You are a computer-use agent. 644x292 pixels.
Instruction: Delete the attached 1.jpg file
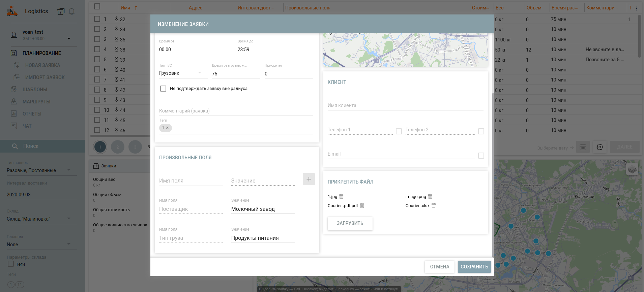(341, 196)
